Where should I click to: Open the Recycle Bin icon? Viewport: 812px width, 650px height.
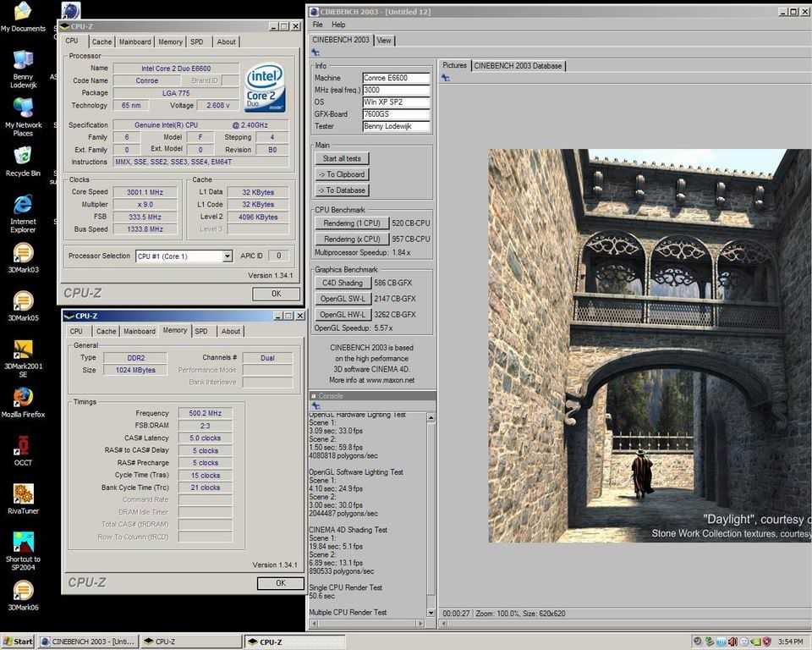[23, 161]
